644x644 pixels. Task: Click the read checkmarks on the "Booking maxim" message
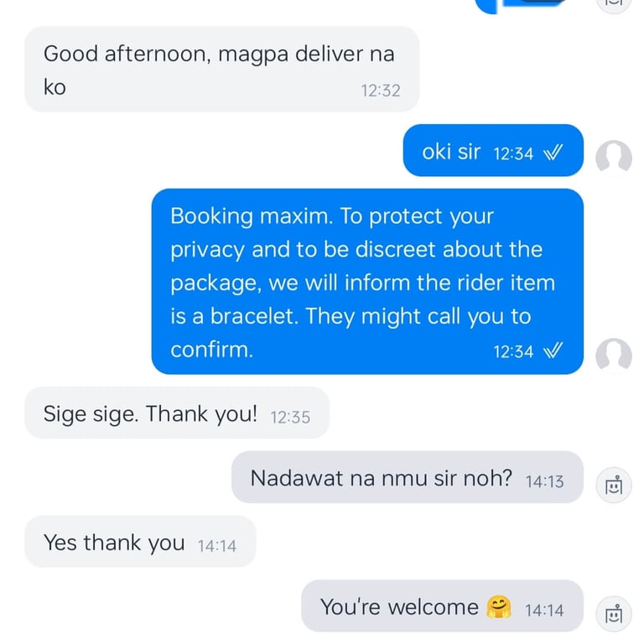click(553, 351)
